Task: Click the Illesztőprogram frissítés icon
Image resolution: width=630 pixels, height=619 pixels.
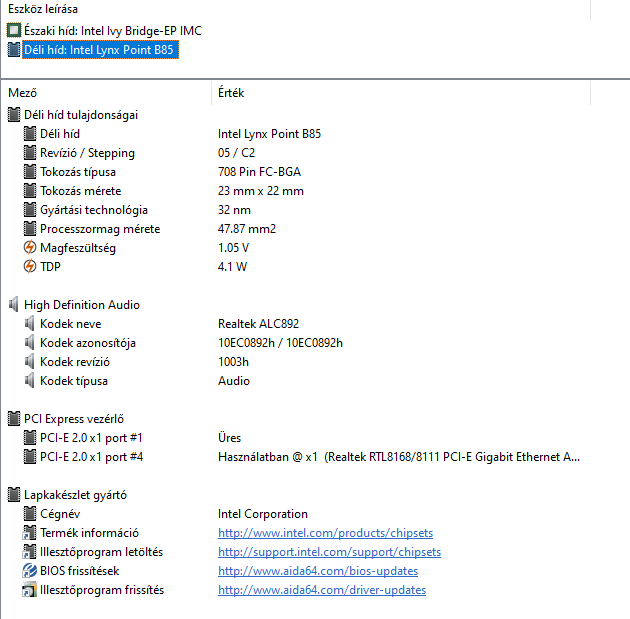Action: [x=30, y=590]
